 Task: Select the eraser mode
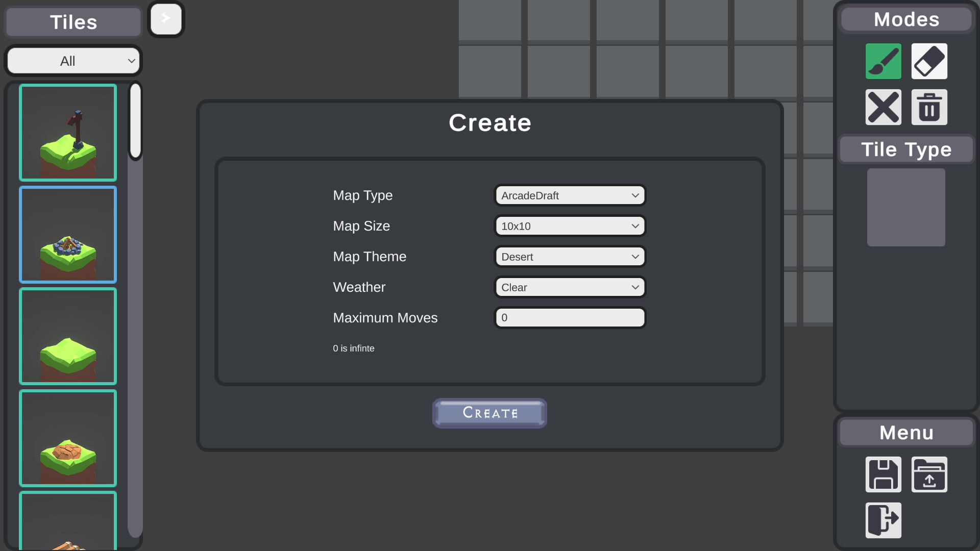pyautogui.click(x=928, y=61)
